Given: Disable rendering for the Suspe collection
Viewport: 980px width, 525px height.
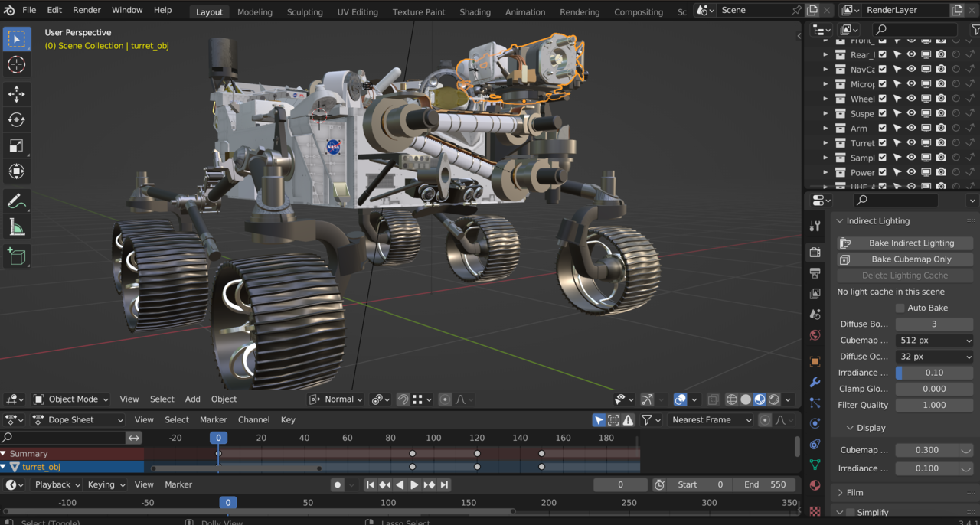Looking at the screenshot, I should pos(941,113).
